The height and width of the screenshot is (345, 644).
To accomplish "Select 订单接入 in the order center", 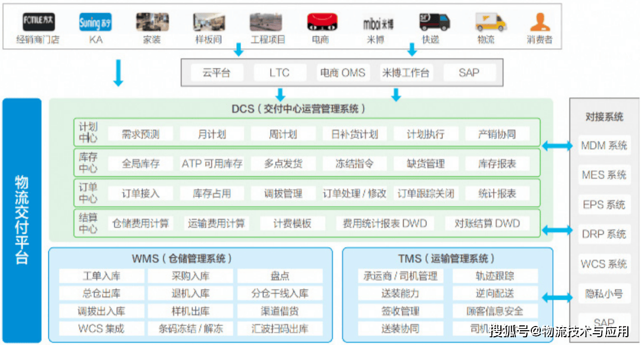I will pyautogui.click(x=141, y=194).
